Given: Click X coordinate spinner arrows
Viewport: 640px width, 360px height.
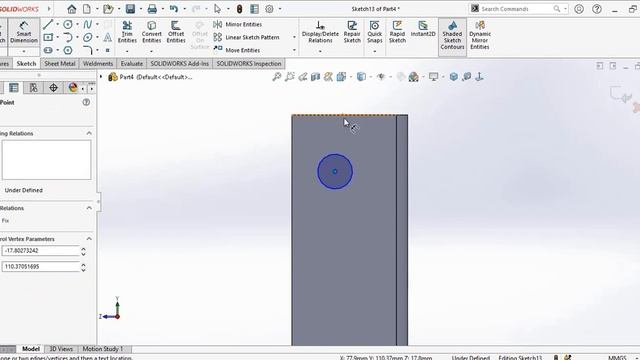Looking at the screenshot, I should coord(83,251).
